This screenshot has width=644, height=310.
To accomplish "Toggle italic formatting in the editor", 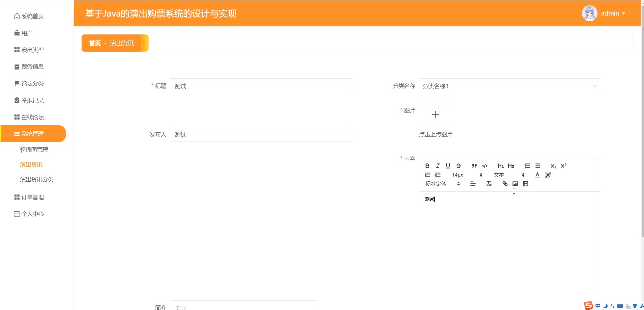I will [x=438, y=166].
